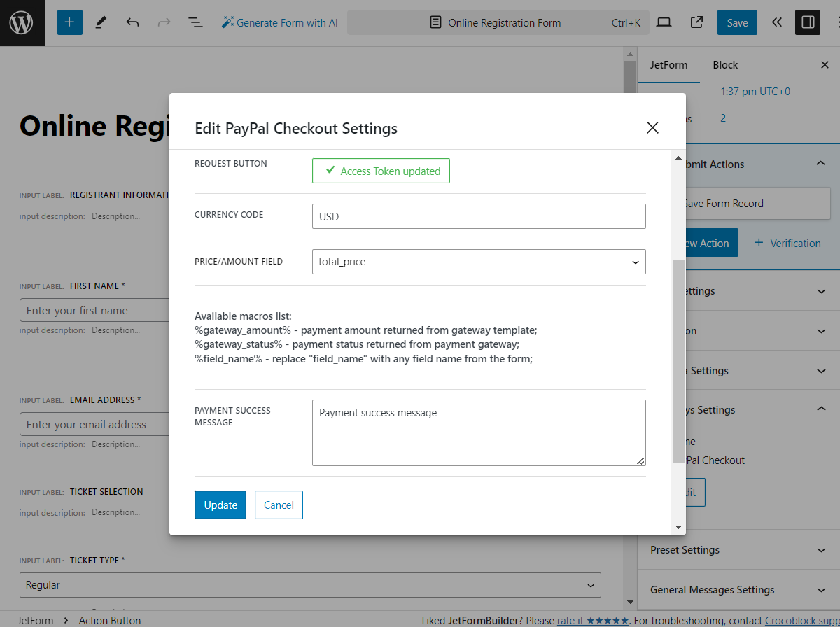The height and width of the screenshot is (627, 840).
Task: Click the Access Token updated button
Action: click(381, 171)
